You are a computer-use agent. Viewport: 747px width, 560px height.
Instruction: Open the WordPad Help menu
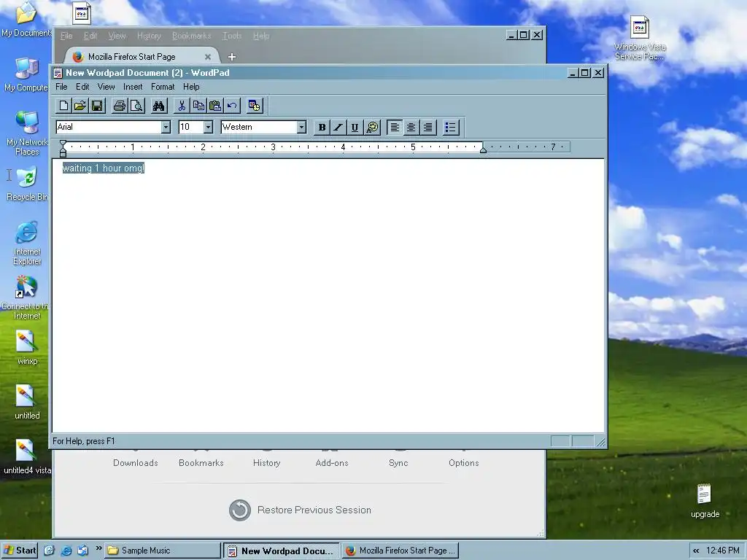191,87
